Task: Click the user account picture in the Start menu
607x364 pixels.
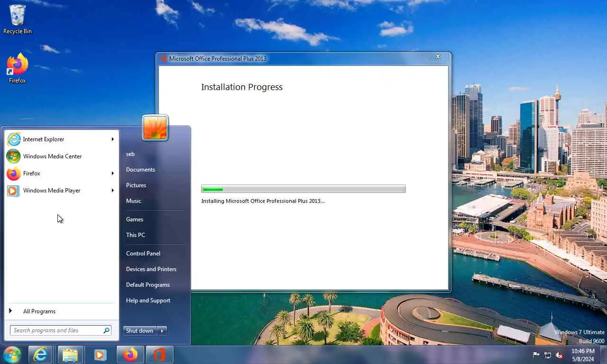Action: pos(155,127)
